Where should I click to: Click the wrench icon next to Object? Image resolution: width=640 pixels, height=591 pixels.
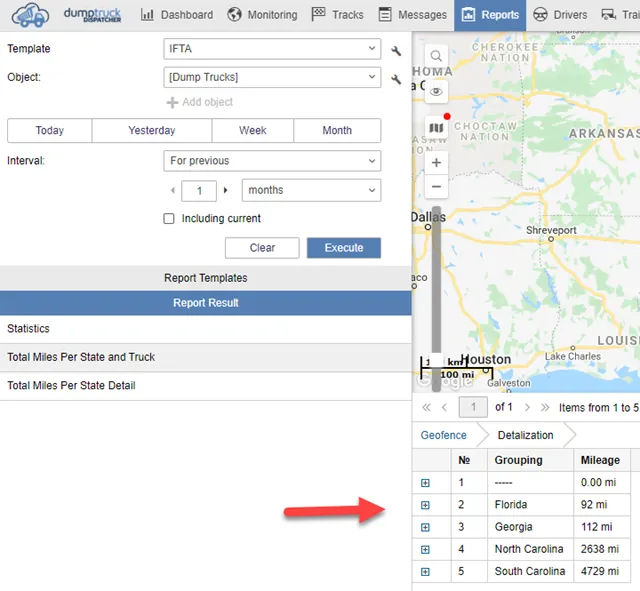coord(396,79)
